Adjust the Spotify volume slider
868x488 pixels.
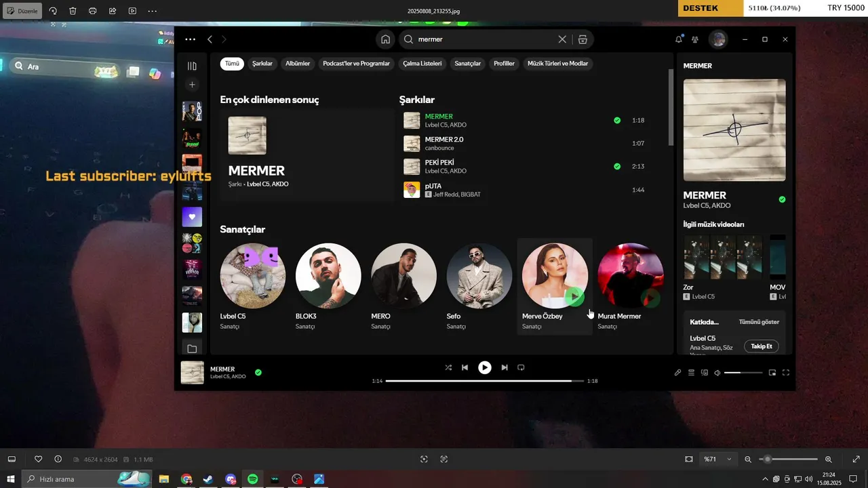tap(742, 372)
